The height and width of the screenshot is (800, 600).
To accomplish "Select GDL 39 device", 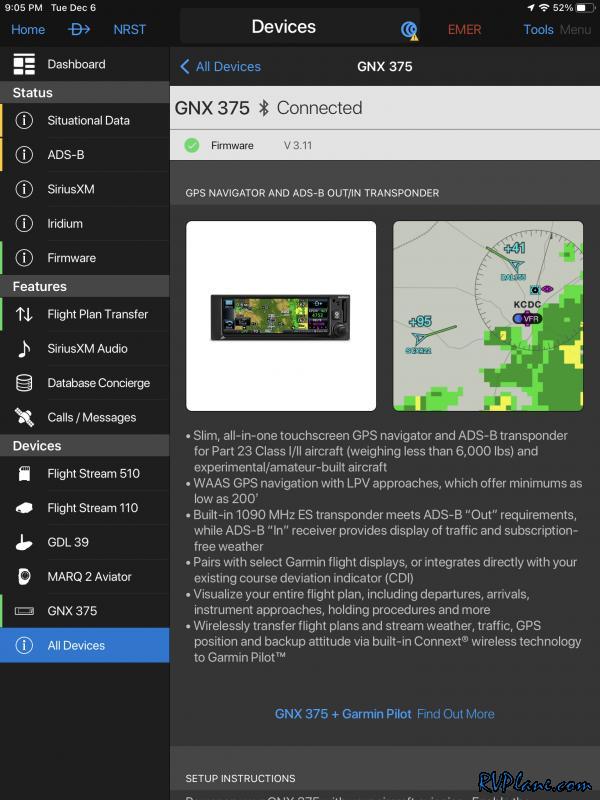I will tap(85, 542).
